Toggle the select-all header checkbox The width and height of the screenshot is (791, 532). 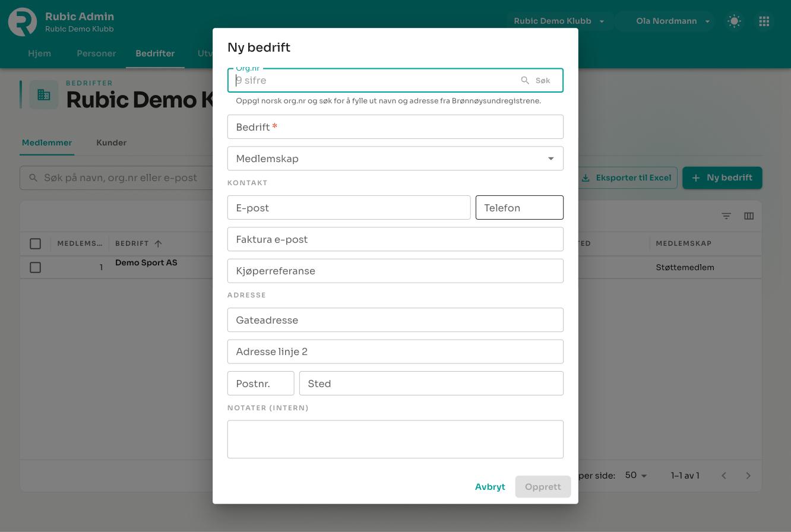tap(36, 243)
